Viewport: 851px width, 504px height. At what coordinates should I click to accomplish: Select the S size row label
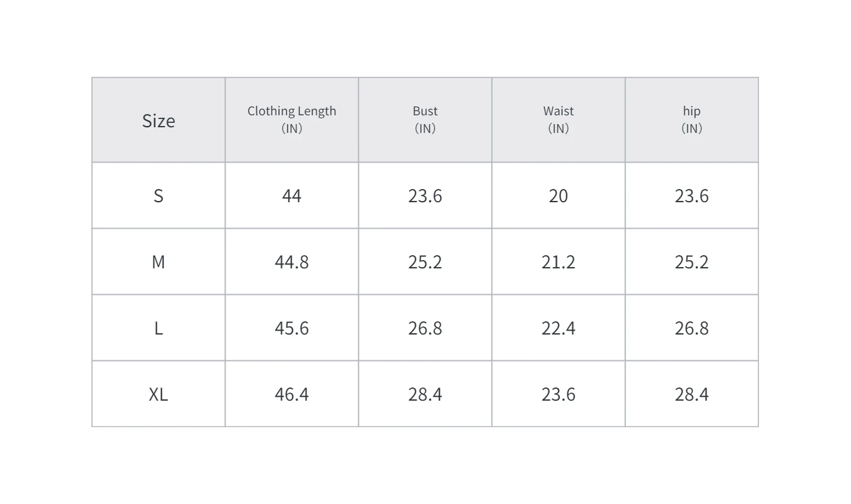[x=158, y=196]
